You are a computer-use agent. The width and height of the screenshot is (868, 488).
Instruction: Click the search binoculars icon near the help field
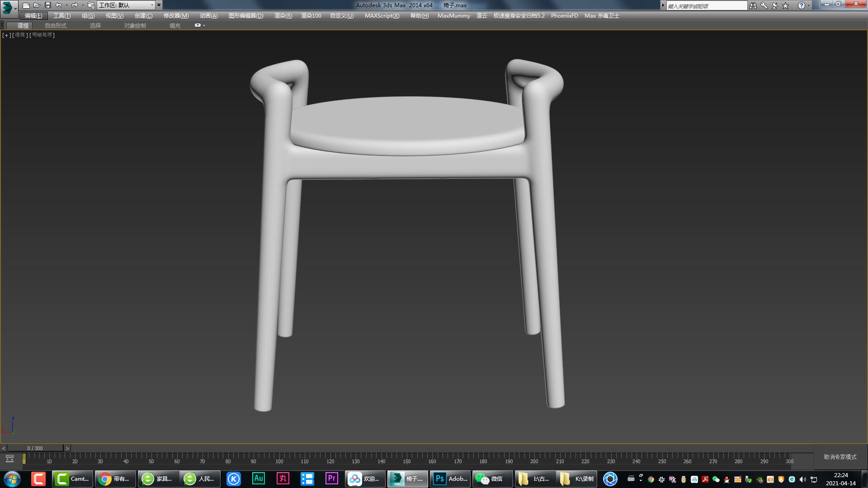tap(753, 5)
